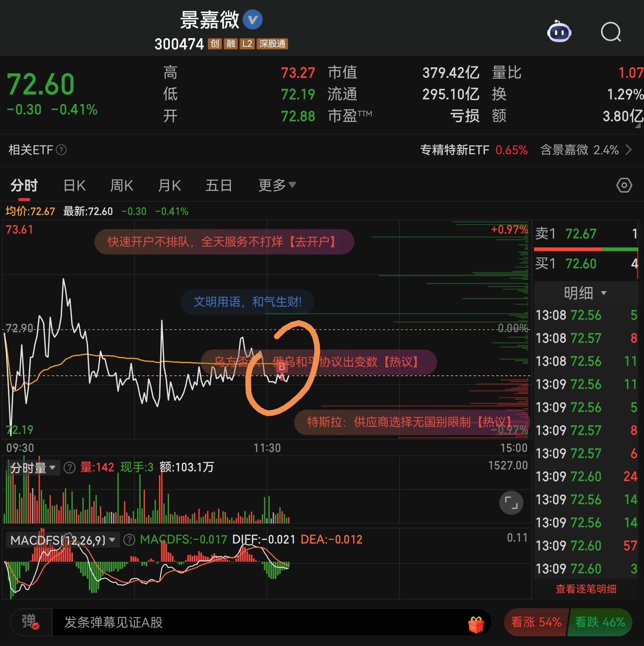
Task: Vote 看涨 54% bullish
Action: (536, 622)
